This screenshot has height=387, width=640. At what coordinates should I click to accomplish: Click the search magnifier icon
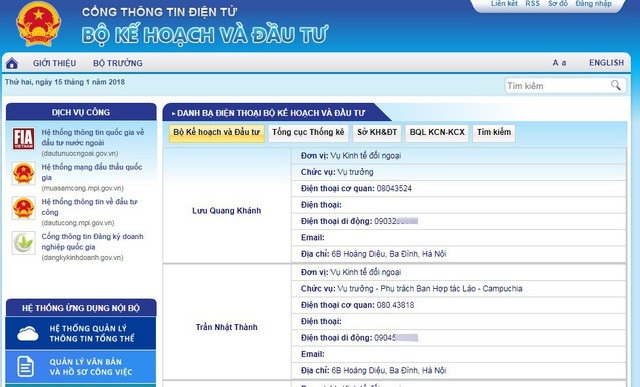(616, 85)
